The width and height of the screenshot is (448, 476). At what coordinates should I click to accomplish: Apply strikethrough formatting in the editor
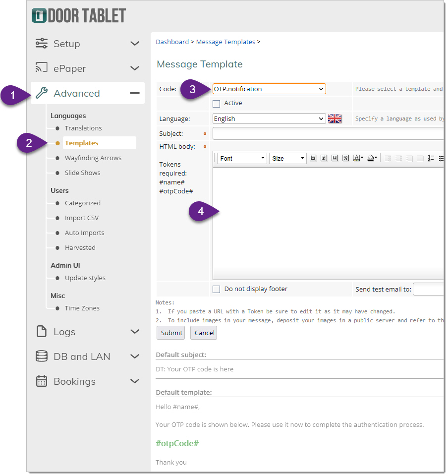click(345, 158)
